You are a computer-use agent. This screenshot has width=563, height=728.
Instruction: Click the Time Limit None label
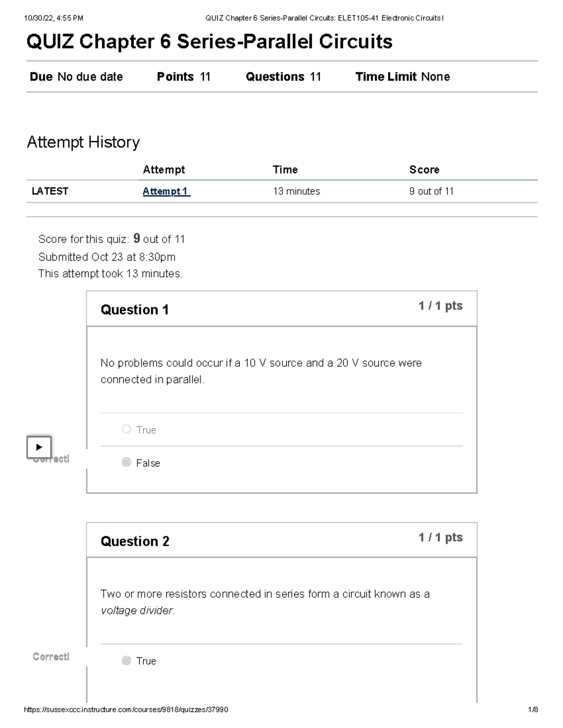(403, 77)
